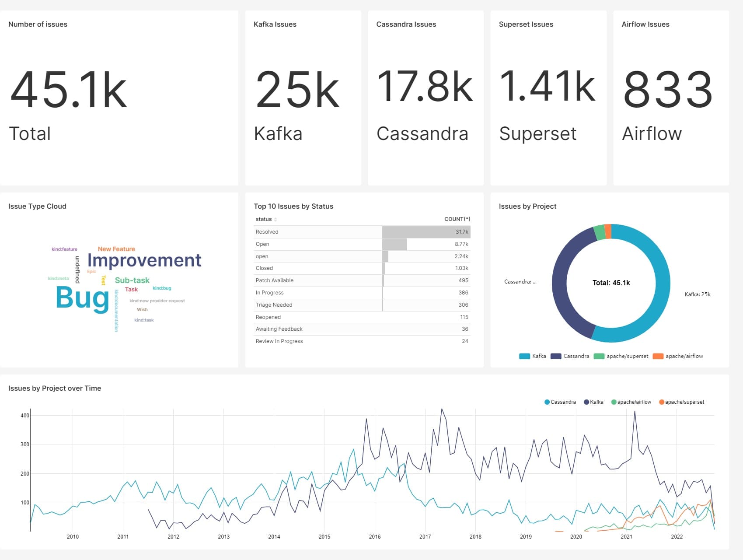This screenshot has height=560, width=743.
Task: Click the Bug word in cloud
Action: point(82,298)
